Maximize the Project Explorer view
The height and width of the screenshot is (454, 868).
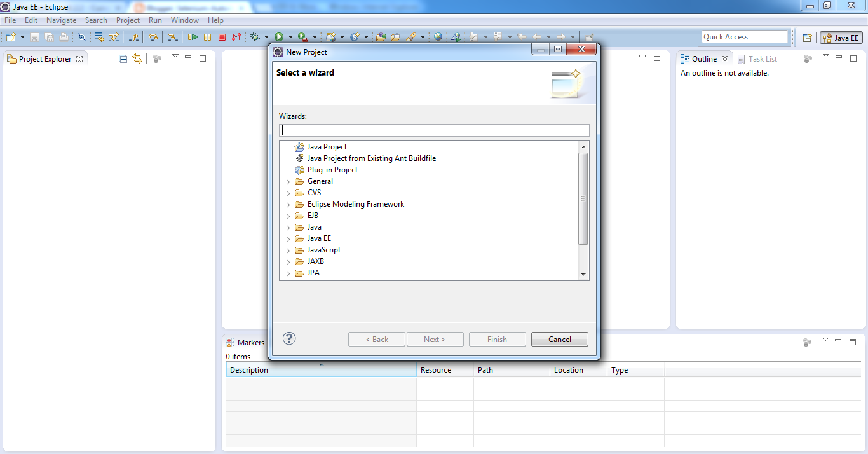pos(203,58)
